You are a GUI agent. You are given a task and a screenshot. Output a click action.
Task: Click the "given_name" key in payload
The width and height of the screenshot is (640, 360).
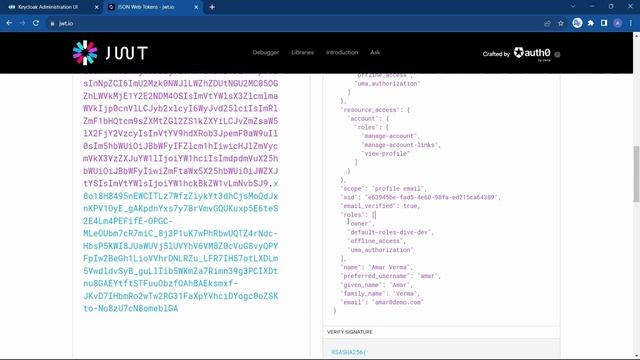[x=361, y=285]
